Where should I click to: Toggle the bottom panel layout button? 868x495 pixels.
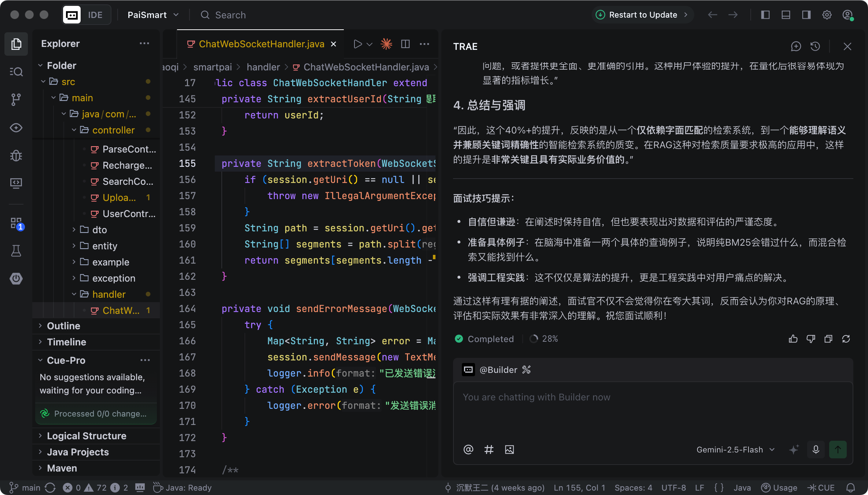(x=786, y=15)
